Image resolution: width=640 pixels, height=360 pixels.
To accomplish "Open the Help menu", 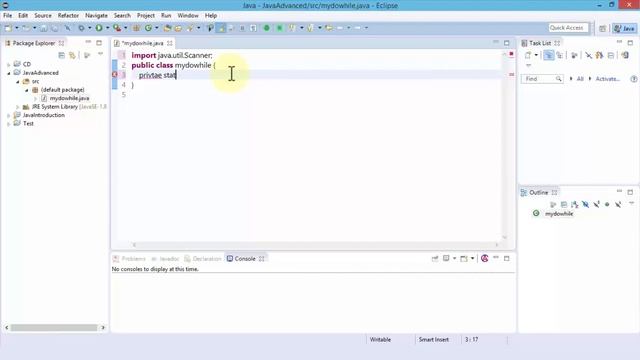I will point(211,16).
